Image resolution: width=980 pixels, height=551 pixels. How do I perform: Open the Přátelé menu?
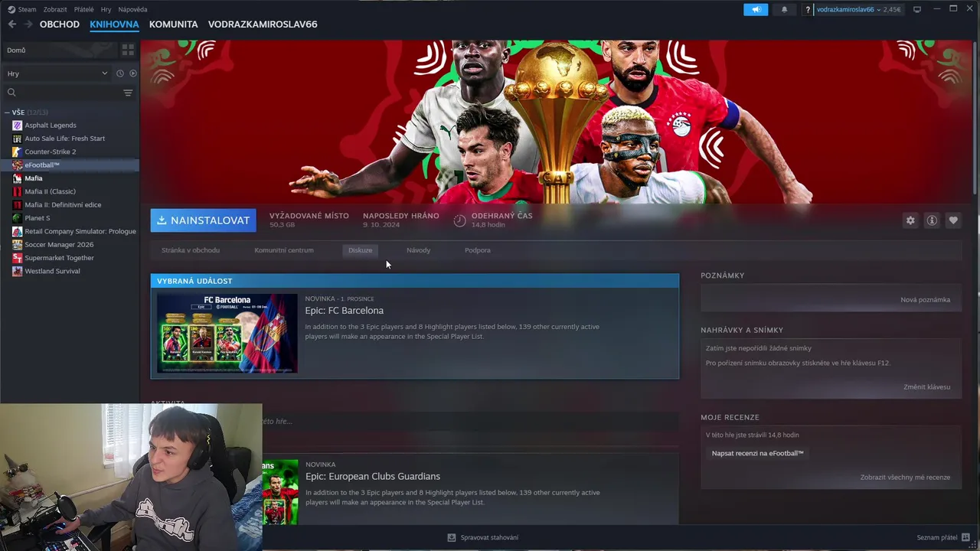pos(84,9)
